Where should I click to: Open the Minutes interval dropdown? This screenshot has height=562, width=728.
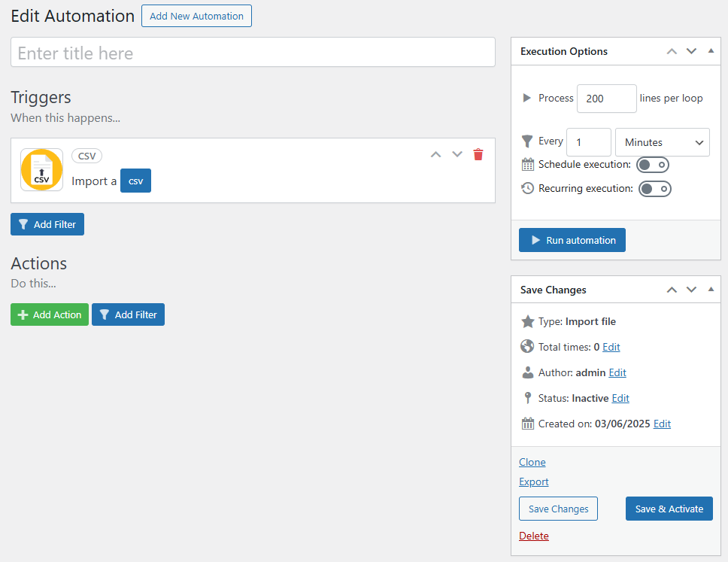662,142
